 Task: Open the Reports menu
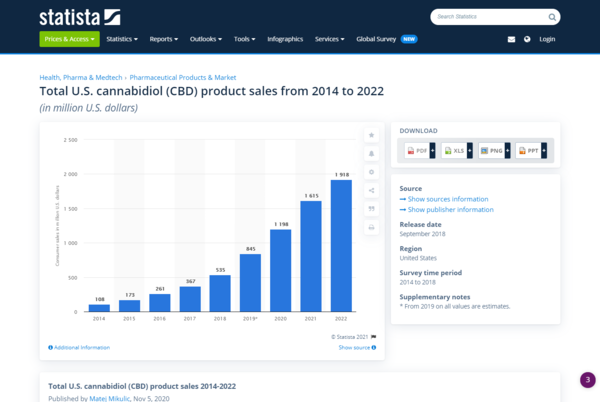[164, 39]
